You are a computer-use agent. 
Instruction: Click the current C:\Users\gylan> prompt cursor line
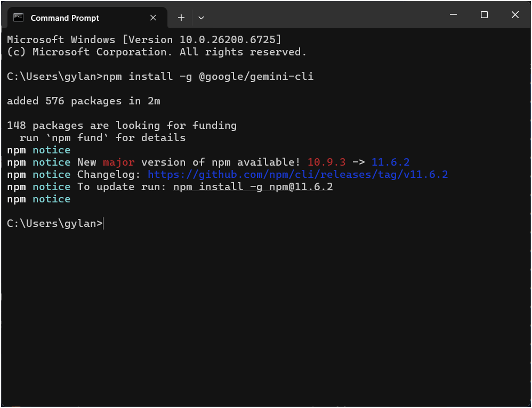coord(55,224)
